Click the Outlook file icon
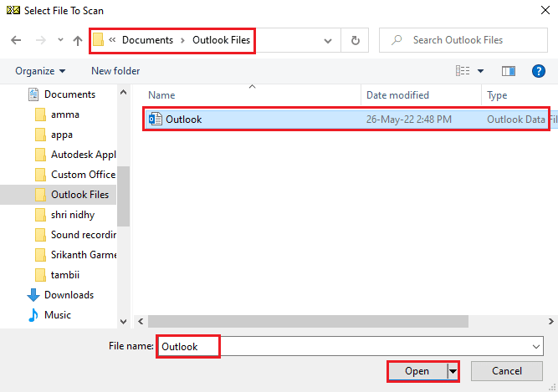This screenshot has width=558, height=392. pyautogui.click(x=155, y=119)
